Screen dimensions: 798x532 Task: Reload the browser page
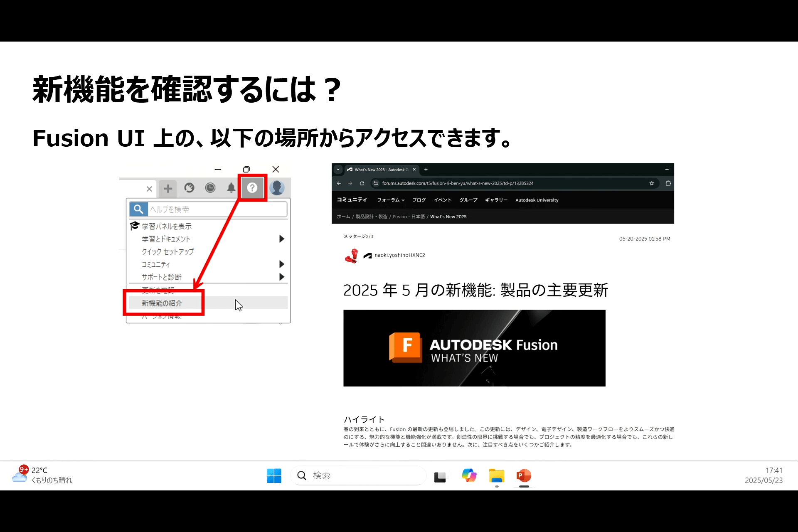tap(362, 183)
